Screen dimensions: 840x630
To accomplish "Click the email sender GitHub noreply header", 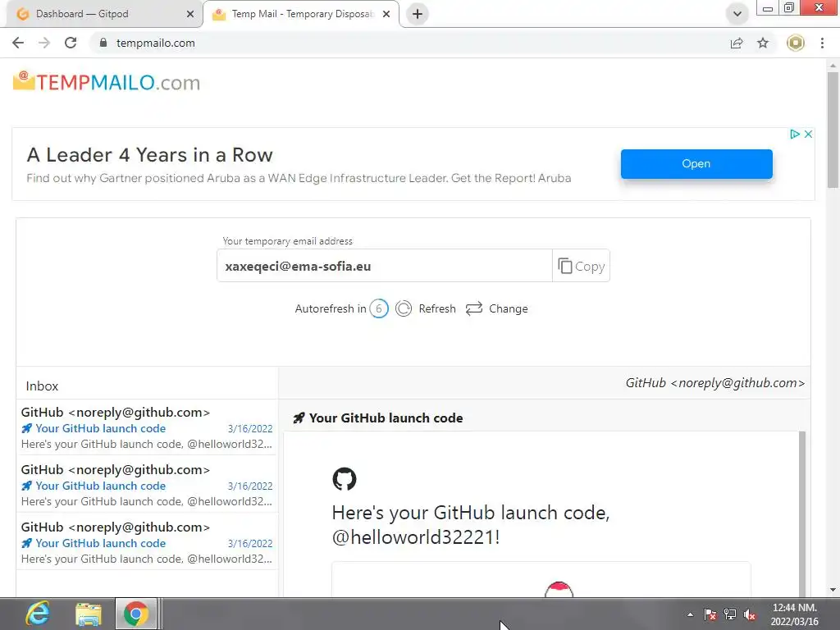I will pos(715,383).
